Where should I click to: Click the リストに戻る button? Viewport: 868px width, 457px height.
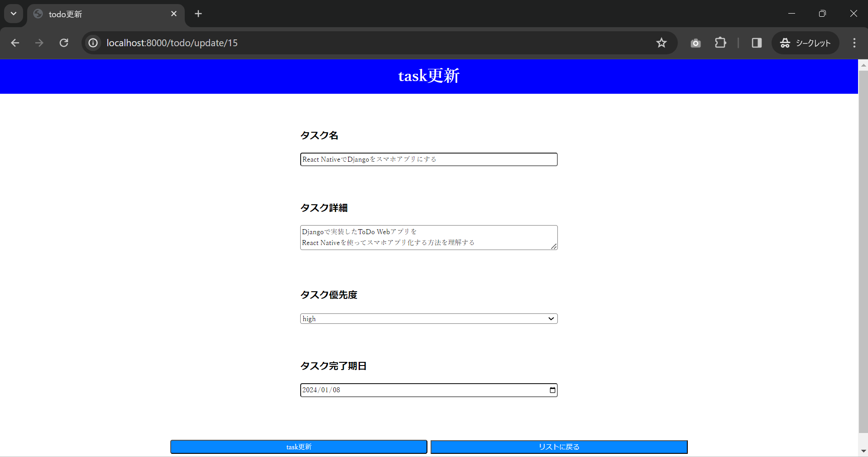click(559, 447)
